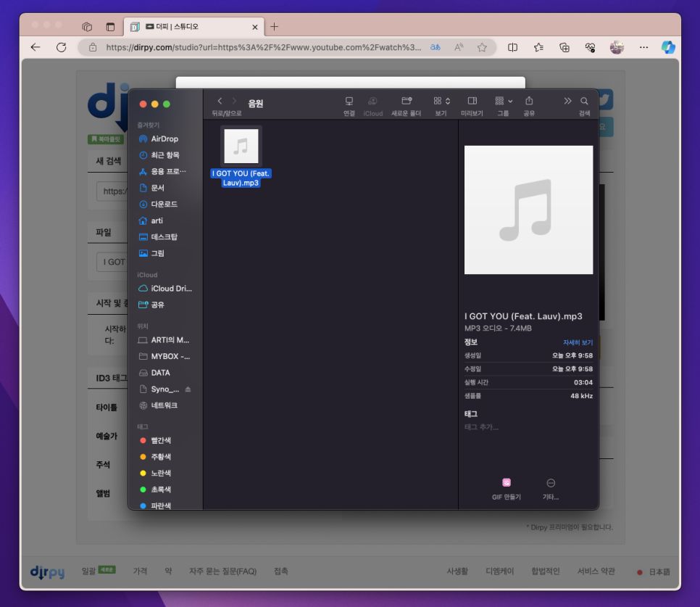Open Copilot in Edge
This screenshot has height=607, width=700.
[x=668, y=47]
